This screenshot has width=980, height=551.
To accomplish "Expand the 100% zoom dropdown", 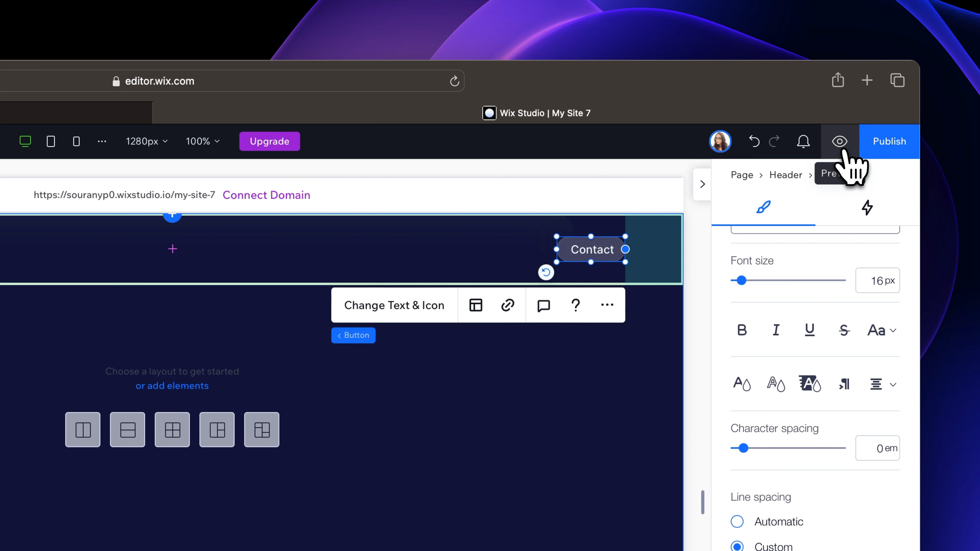I will pos(202,142).
